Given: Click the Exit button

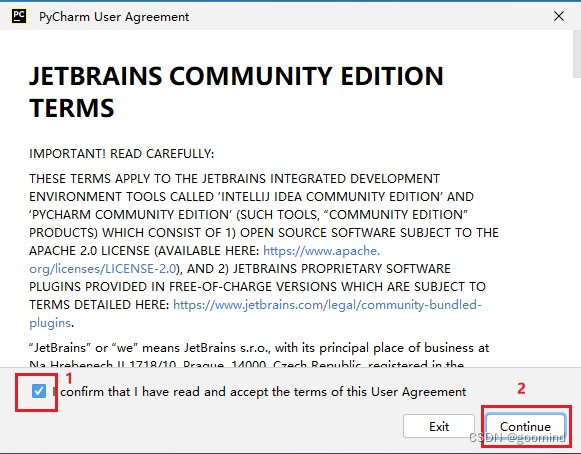Looking at the screenshot, I should 439,426.
